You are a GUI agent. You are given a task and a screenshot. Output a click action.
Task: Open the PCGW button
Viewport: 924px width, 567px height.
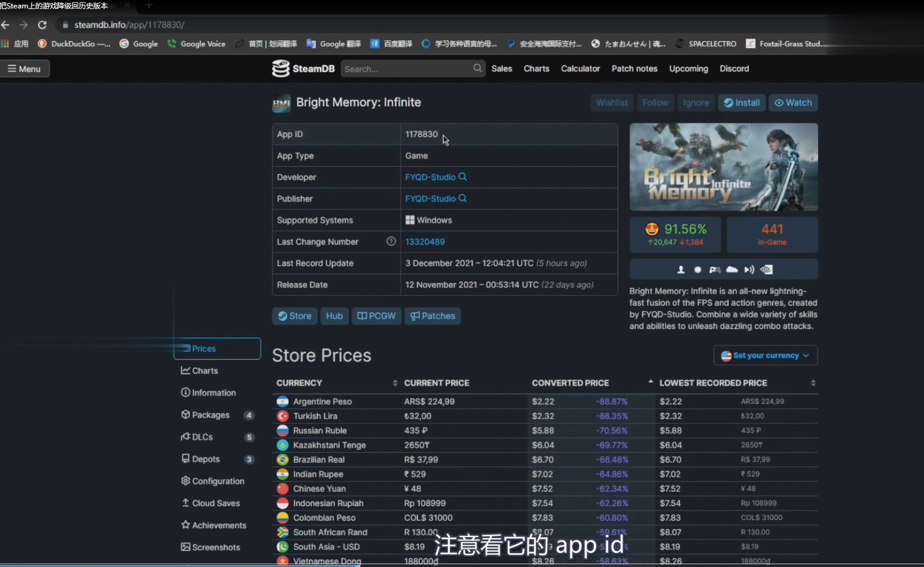tap(377, 316)
